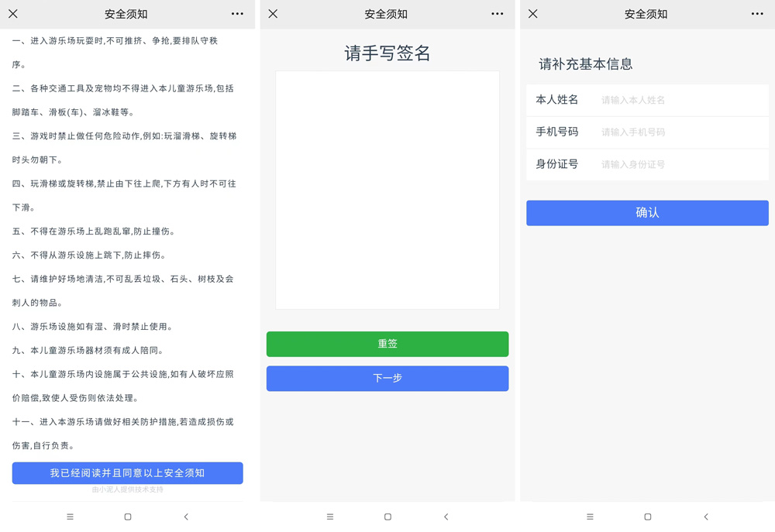Tap Android back arrow below signature page
The height and width of the screenshot is (532, 775).
[446, 517]
